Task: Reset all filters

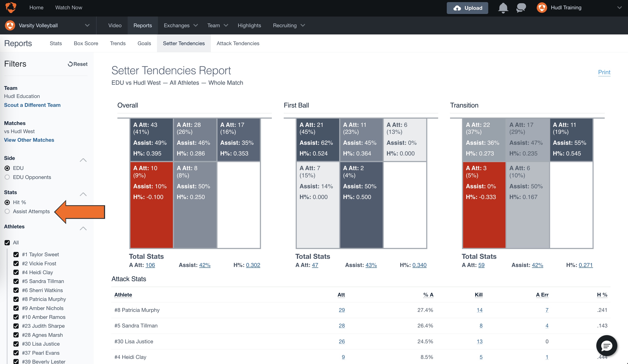Action: click(78, 64)
